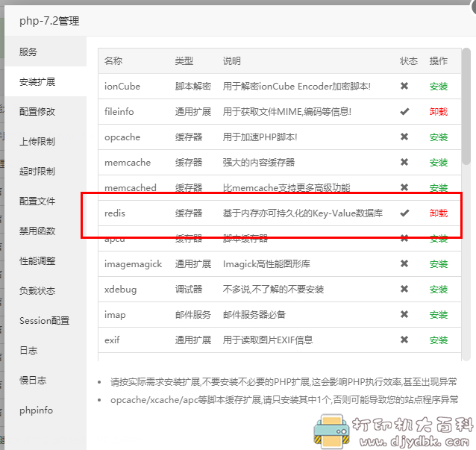Open the 禁用函数 section
Viewport: 476px width, 450px height.
46,231
